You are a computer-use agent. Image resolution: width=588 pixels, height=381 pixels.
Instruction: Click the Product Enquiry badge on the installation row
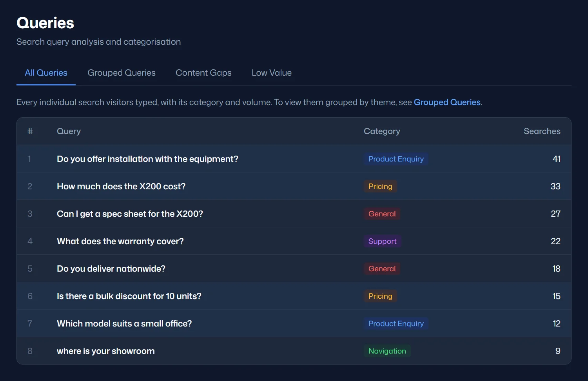pos(396,159)
